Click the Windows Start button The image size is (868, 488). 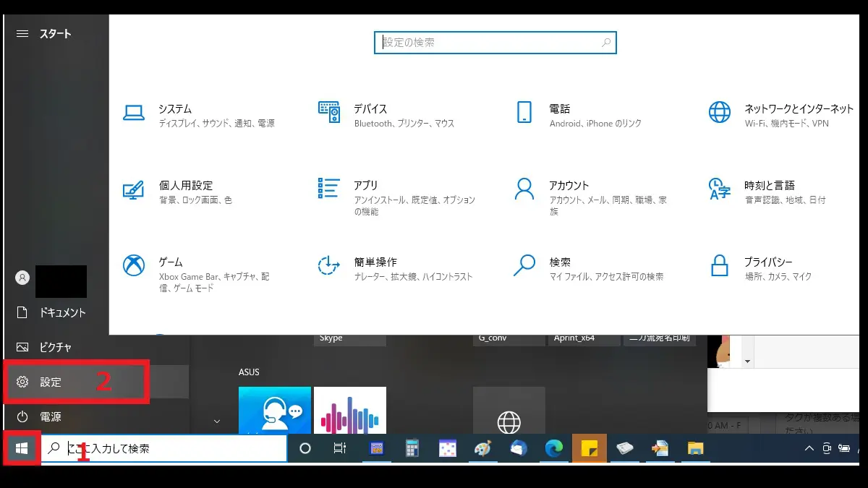[21, 449]
